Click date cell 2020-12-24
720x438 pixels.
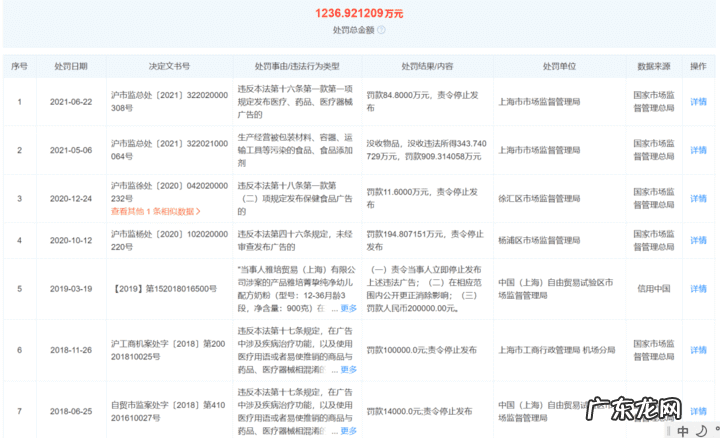coord(71,198)
